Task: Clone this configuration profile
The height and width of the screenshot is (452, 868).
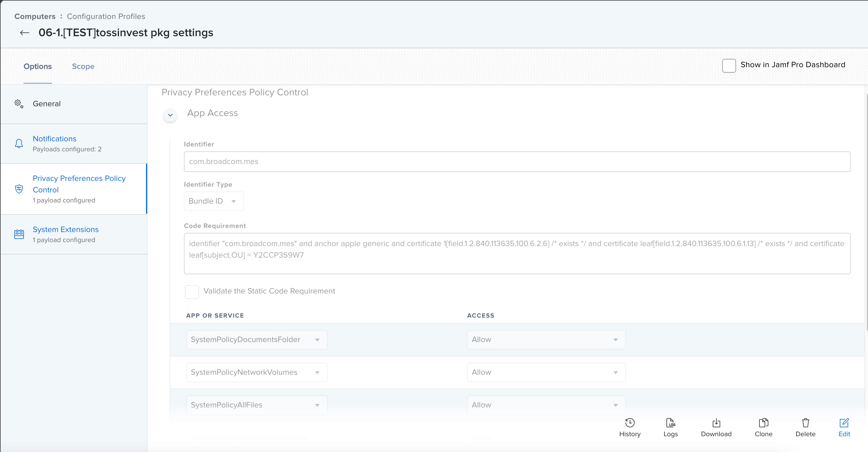Action: pos(763,427)
